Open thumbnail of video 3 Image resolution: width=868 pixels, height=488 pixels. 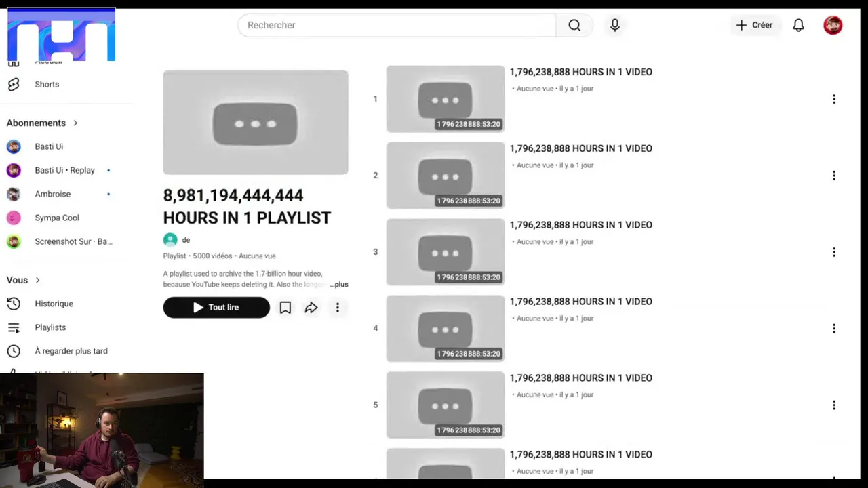click(446, 252)
